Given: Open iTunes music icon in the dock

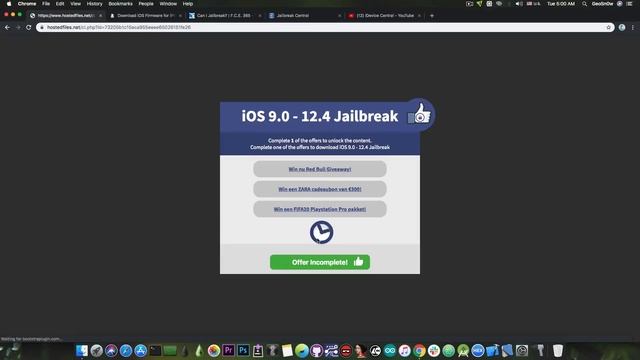Looking at the screenshot, I should 404,350.
